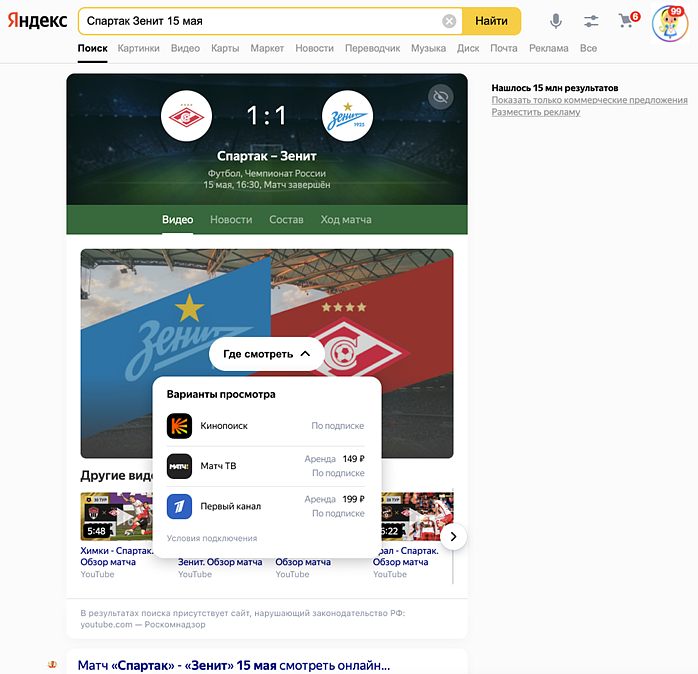Show next videos with right arrow

pyautogui.click(x=453, y=537)
